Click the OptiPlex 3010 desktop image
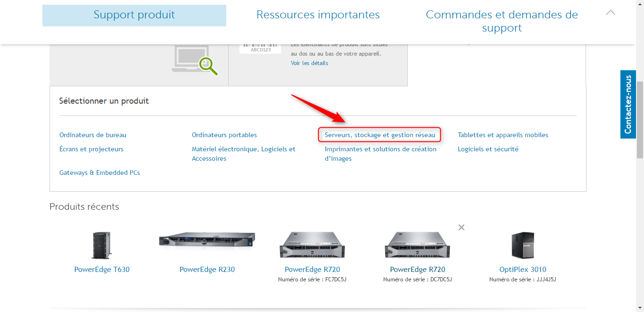 click(x=523, y=246)
